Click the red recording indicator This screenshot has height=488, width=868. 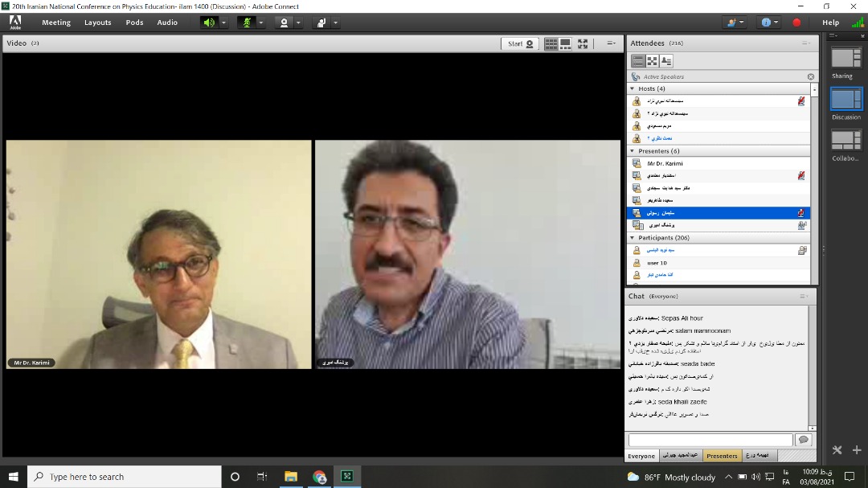[796, 23]
